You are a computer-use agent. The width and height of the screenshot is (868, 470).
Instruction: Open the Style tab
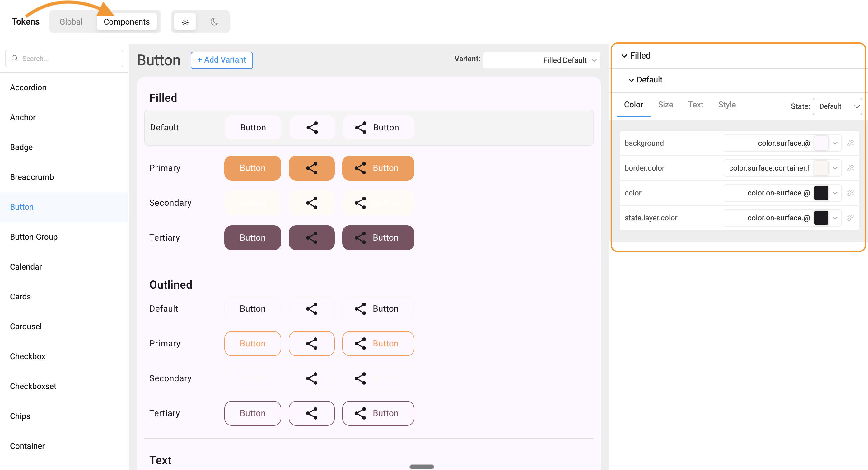click(x=726, y=105)
